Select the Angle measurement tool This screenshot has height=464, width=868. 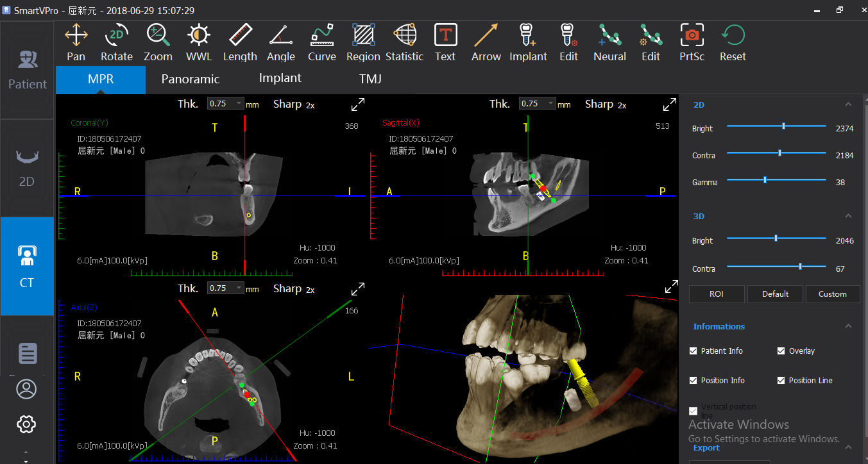click(281, 42)
